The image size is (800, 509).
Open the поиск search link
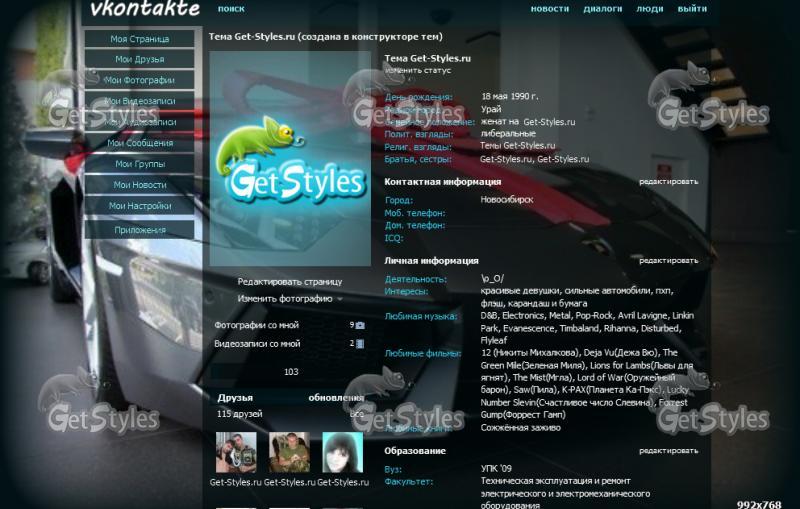(231, 9)
